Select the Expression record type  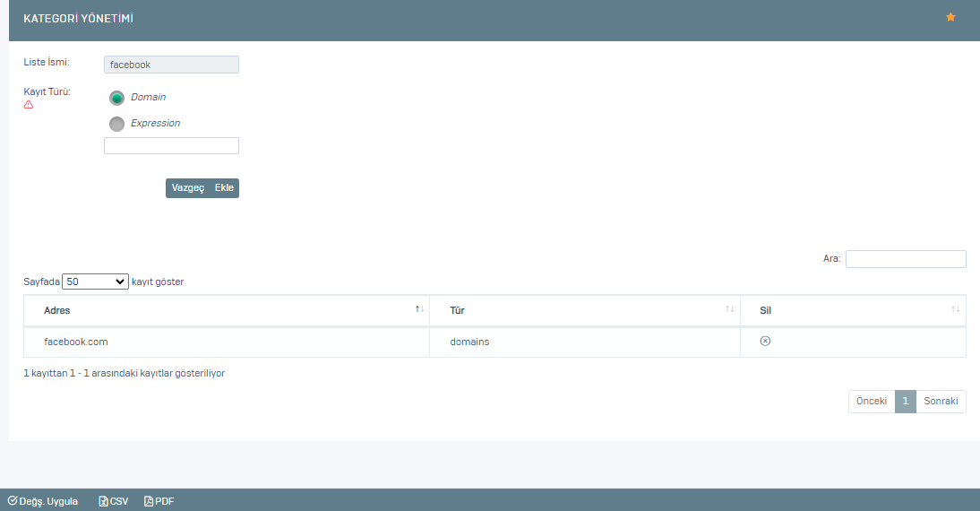click(x=116, y=124)
